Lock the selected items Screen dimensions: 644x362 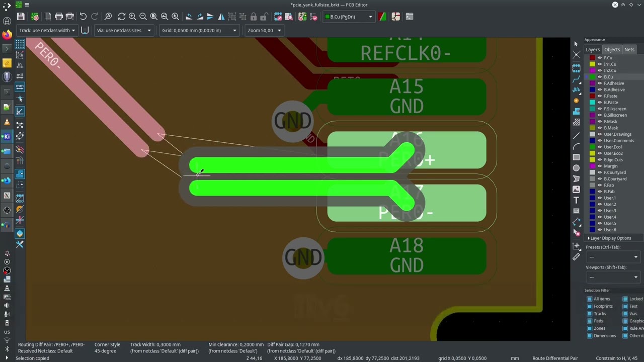254,17
